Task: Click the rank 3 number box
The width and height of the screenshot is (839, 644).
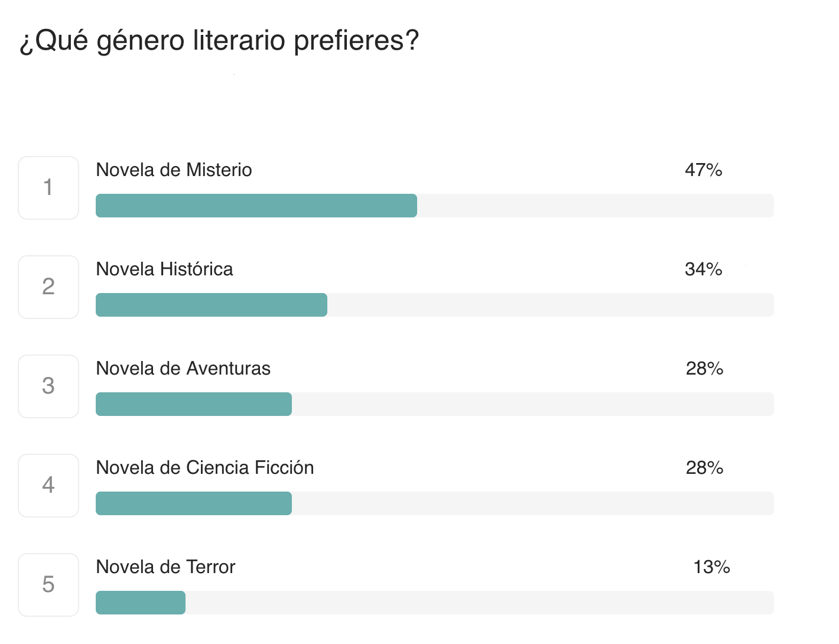Action: coord(48,386)
